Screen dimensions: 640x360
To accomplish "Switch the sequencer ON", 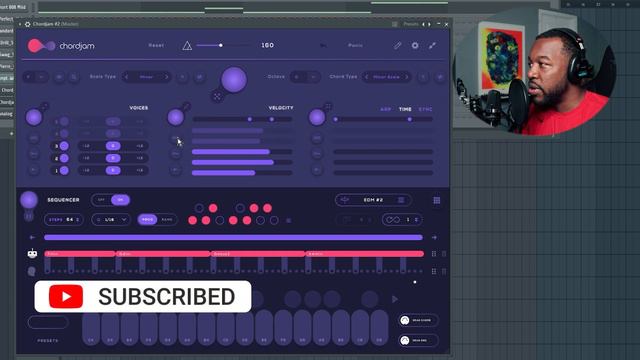I will 120,200.
